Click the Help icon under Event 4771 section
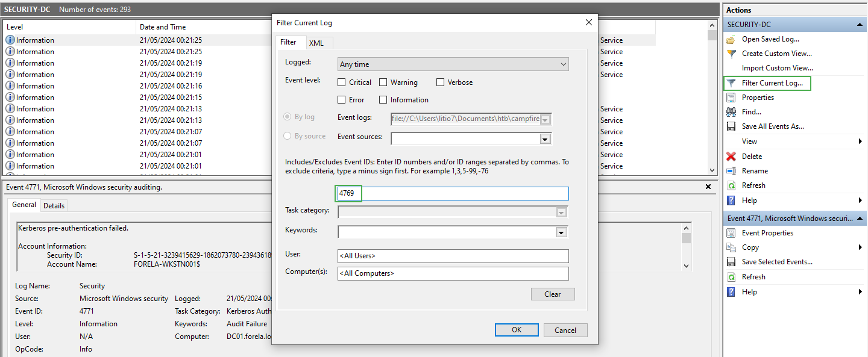 click(x=731, y=292)
